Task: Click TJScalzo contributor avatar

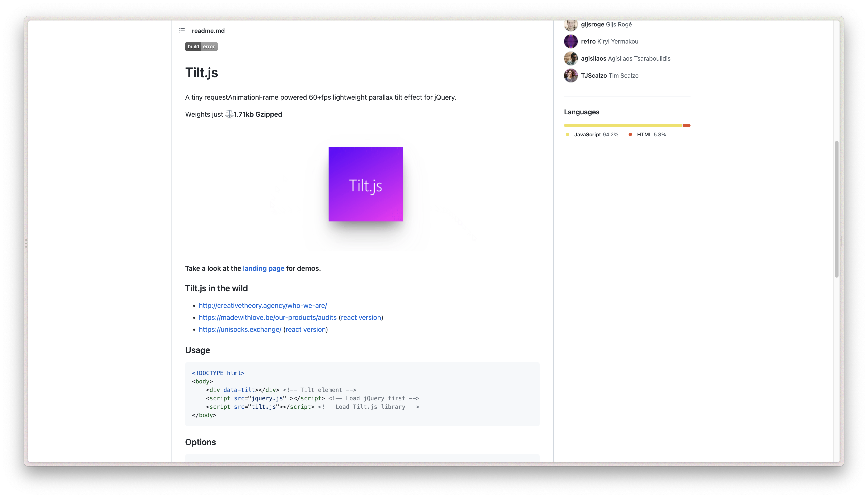Action: [x=570, y=76]
